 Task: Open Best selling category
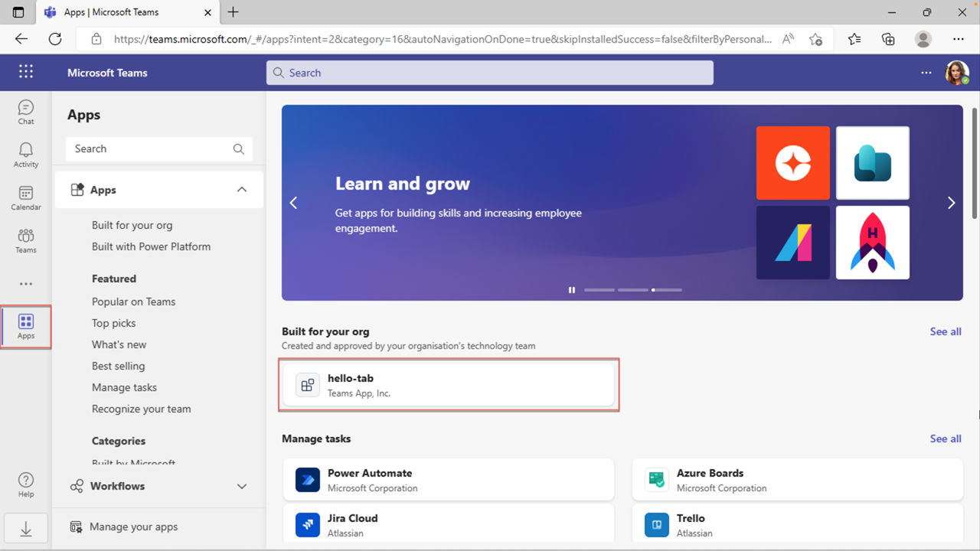click(x=118, y=366)
